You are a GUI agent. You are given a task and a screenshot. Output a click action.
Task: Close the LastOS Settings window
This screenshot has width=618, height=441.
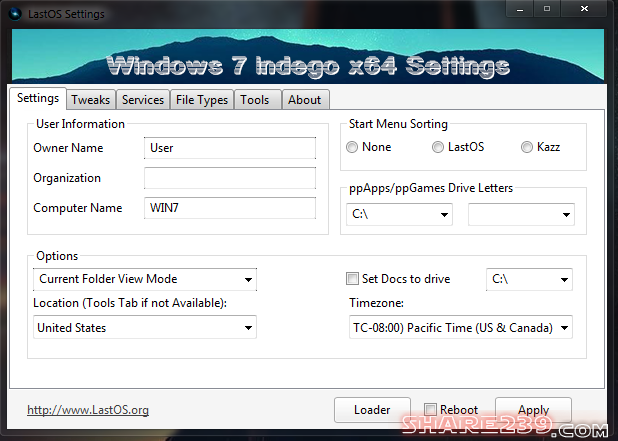coord(584,9)
